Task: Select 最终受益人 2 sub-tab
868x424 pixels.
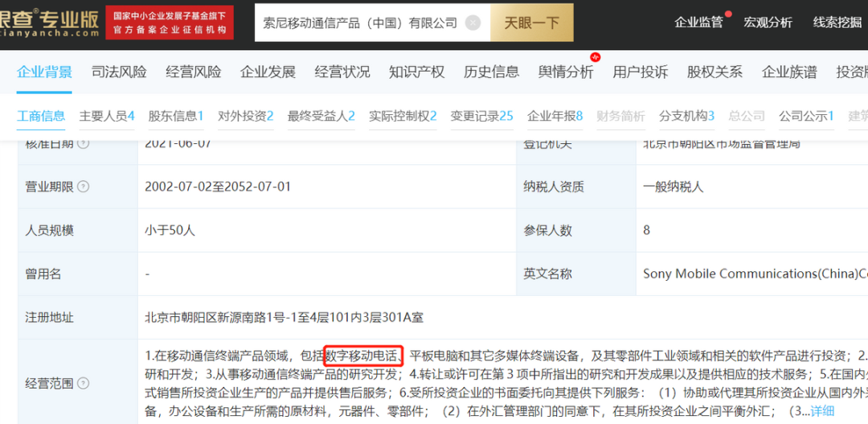Action: click(x=321, y=117)
